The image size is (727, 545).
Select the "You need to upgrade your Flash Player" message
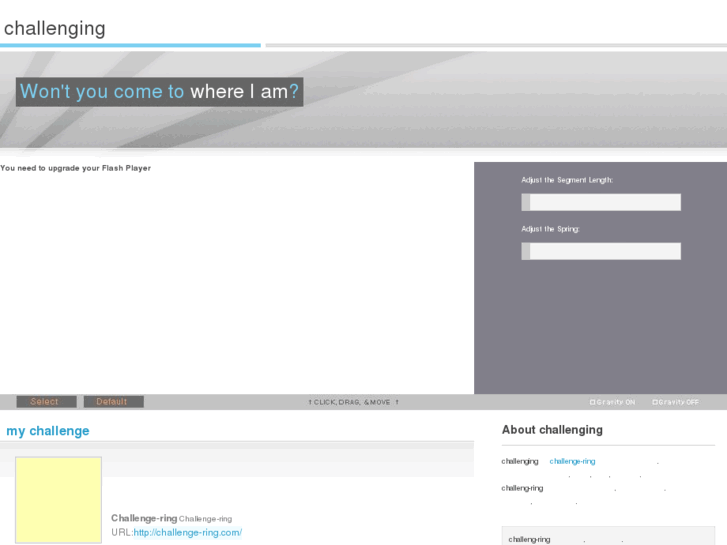click(x=76, y=168)
